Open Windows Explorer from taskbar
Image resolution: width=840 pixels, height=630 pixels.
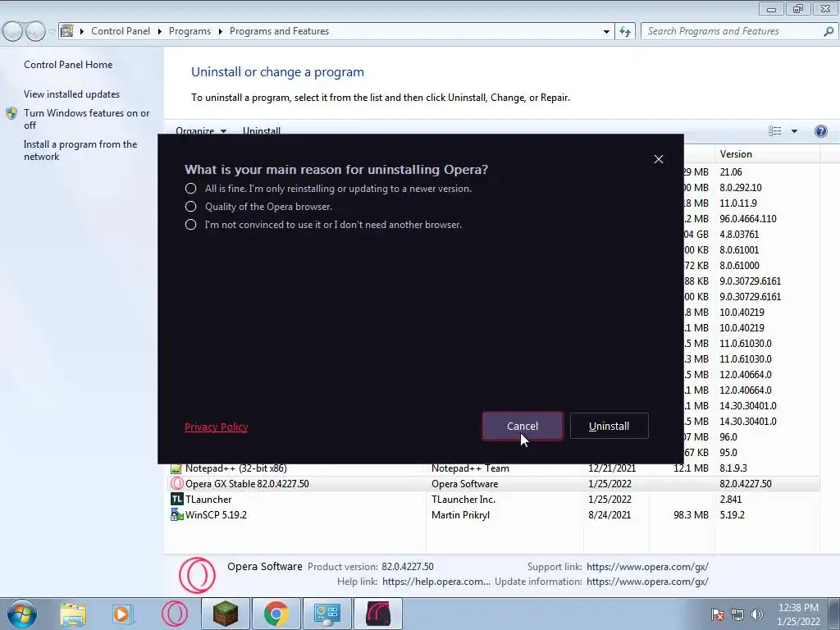(x=73, y=614)
